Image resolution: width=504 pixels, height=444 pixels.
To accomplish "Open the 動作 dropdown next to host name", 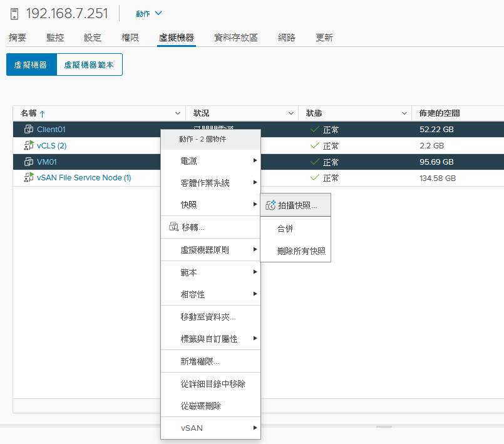I will (149, 13).
